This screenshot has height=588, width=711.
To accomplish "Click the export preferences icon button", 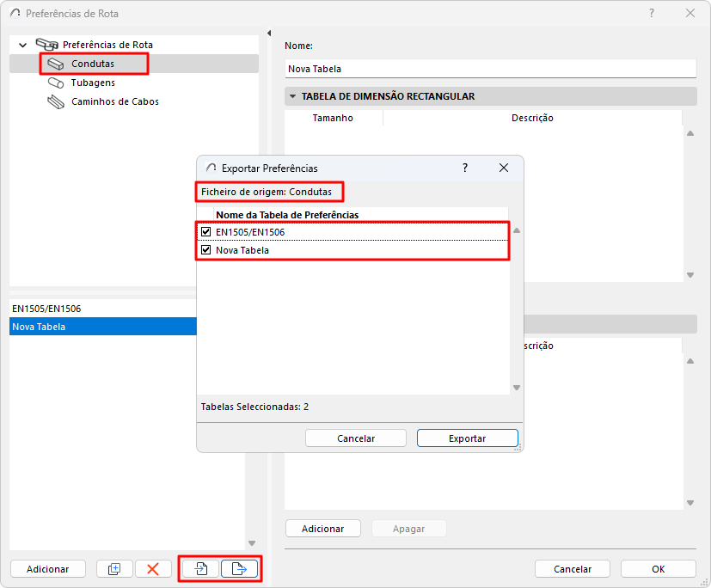I will (x=239, y=569).
